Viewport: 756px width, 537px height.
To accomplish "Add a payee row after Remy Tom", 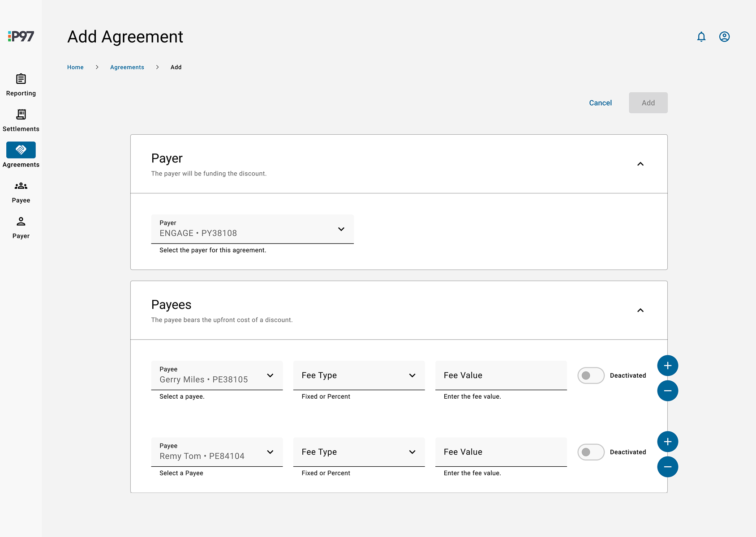I will (667, 442).
